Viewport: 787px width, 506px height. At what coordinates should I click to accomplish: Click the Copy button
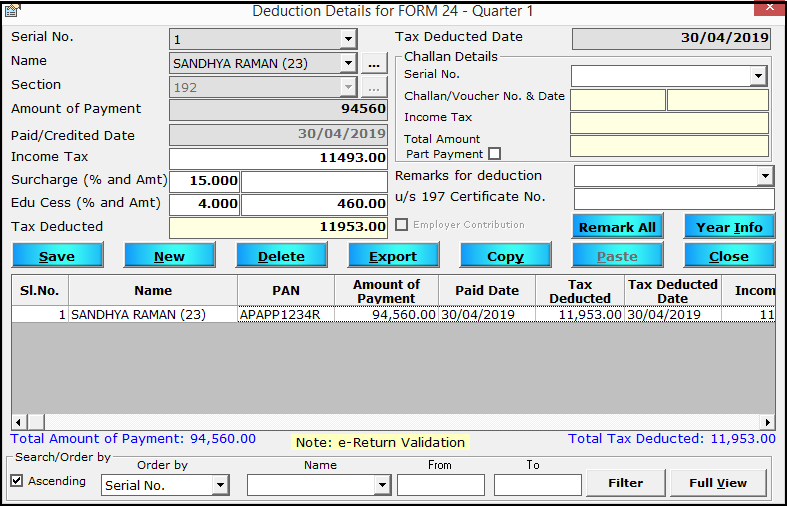(x=505, y=256)
